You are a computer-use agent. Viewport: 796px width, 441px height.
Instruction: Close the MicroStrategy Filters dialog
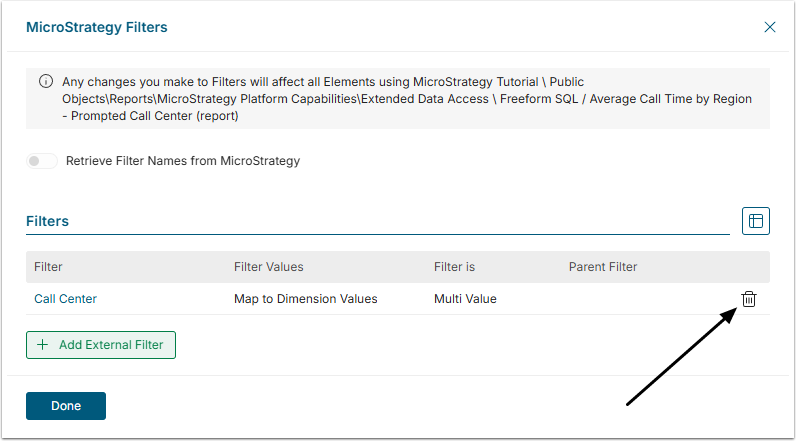click(769, 27)
